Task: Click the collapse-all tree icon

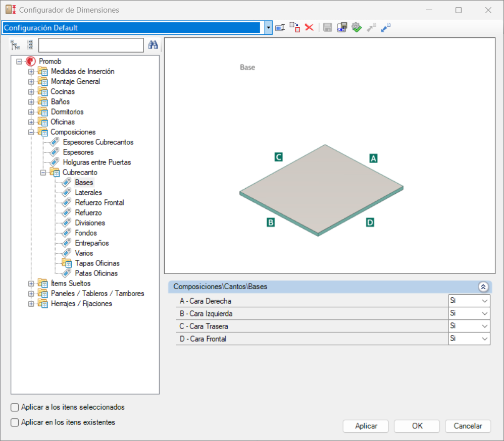Action: coord(30,45)
